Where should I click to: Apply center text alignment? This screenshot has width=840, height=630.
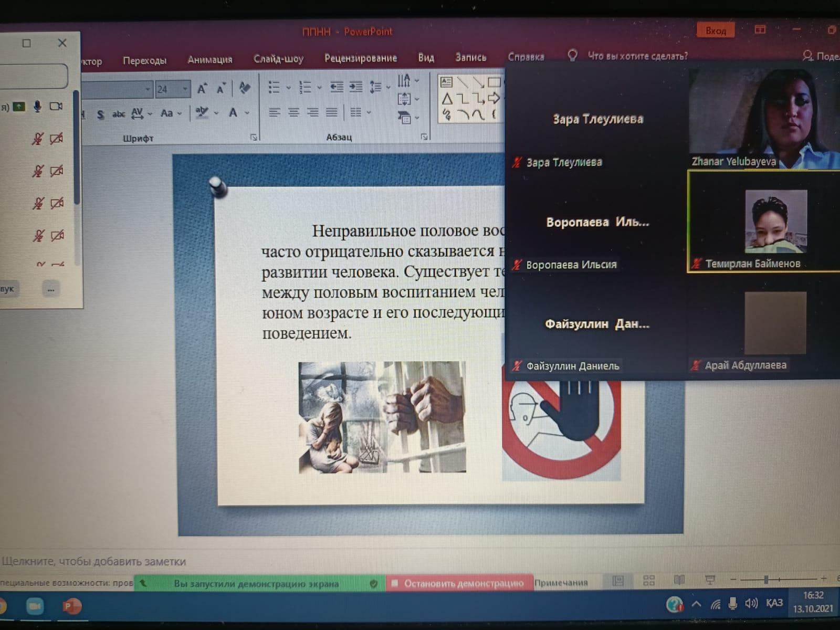(293, 112)
